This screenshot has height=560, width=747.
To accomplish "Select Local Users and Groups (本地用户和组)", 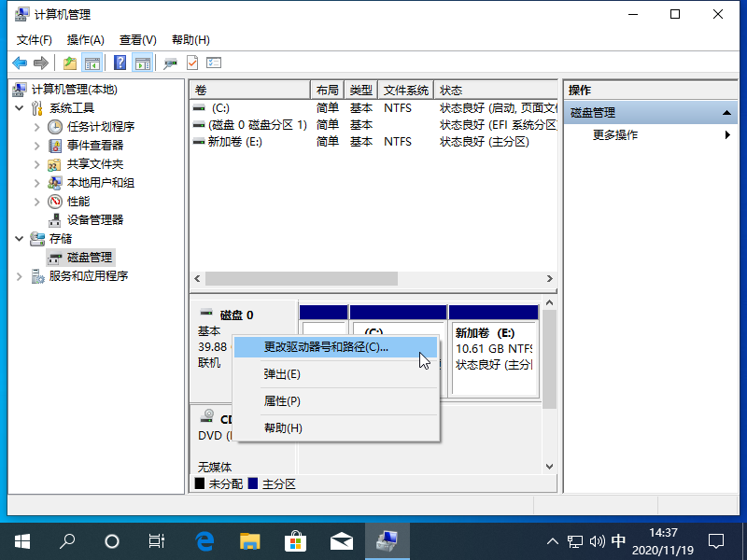I will (x=101, y=182).
